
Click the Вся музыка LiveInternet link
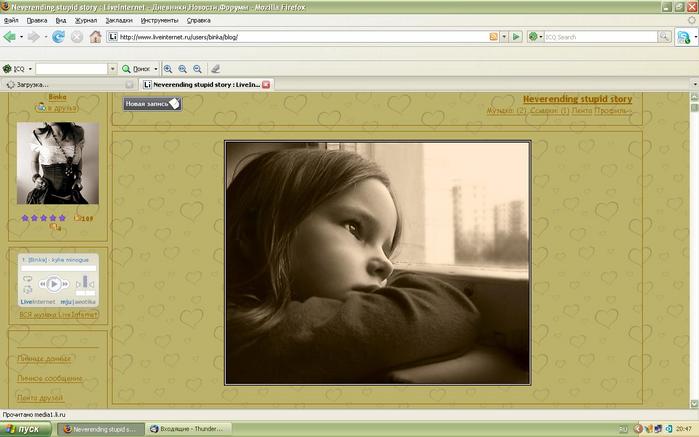click(58, 315)
